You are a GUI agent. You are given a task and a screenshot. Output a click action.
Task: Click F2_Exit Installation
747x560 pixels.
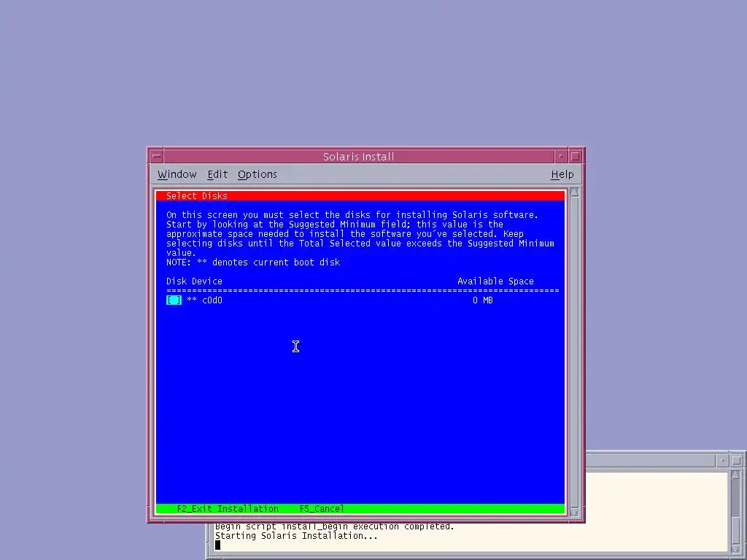[x=228, y=508]
